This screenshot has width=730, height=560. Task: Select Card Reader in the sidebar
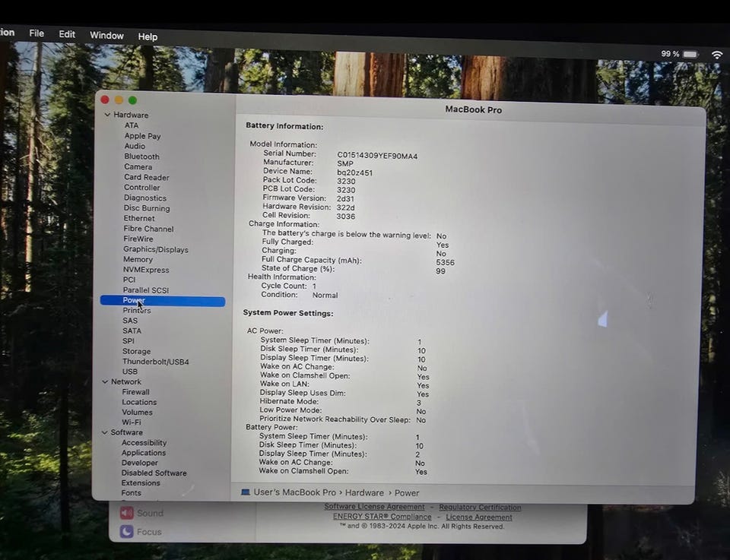coord(147,177)
